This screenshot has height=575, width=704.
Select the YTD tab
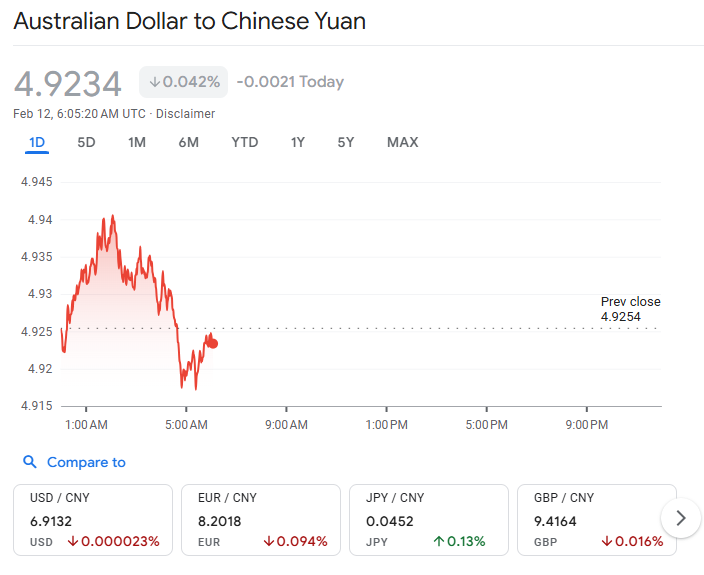(x=244, y=142)
